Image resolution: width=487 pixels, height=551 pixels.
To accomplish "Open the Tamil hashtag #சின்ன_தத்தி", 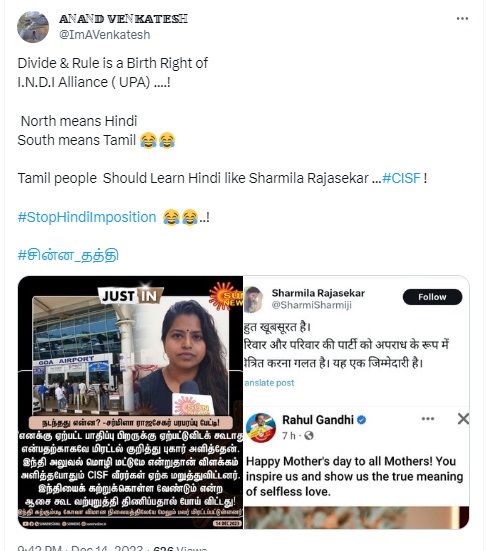I will [68, 255].
